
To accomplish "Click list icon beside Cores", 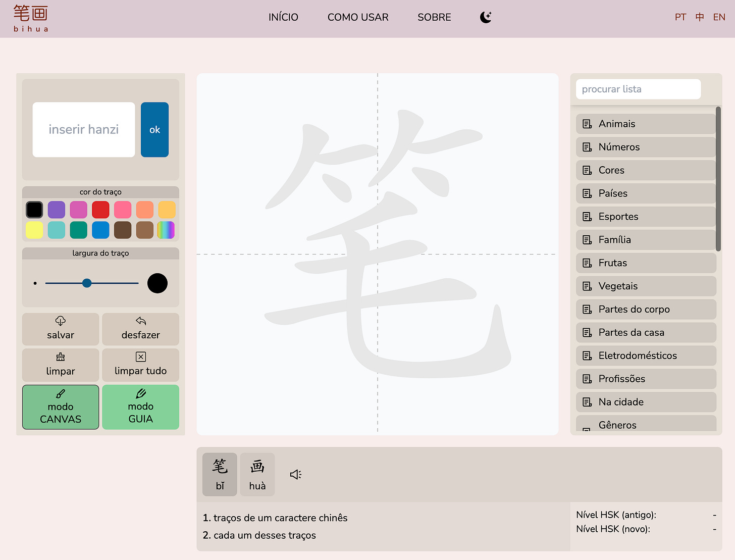I will click(587, 170).
